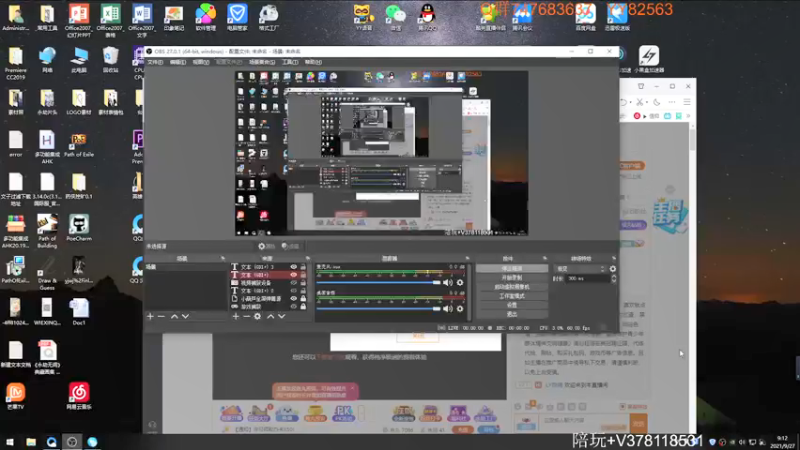Select the 场景 item in scenes list
Screen dimensions: 800x450
186,267
